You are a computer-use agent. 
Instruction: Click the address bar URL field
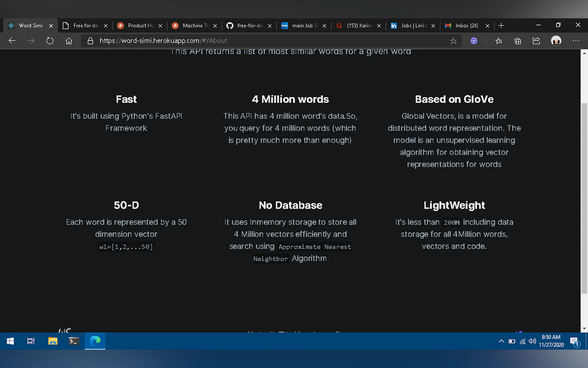point(267,41)
